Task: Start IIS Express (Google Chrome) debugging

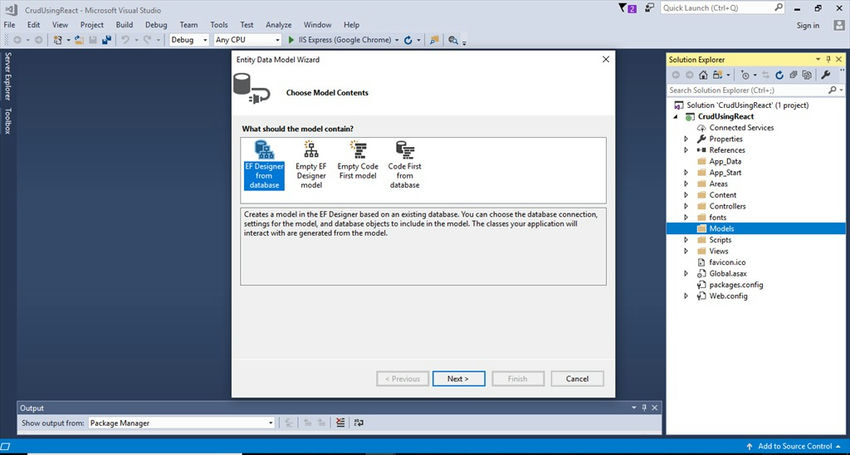Action: click(x=339, y=40)
